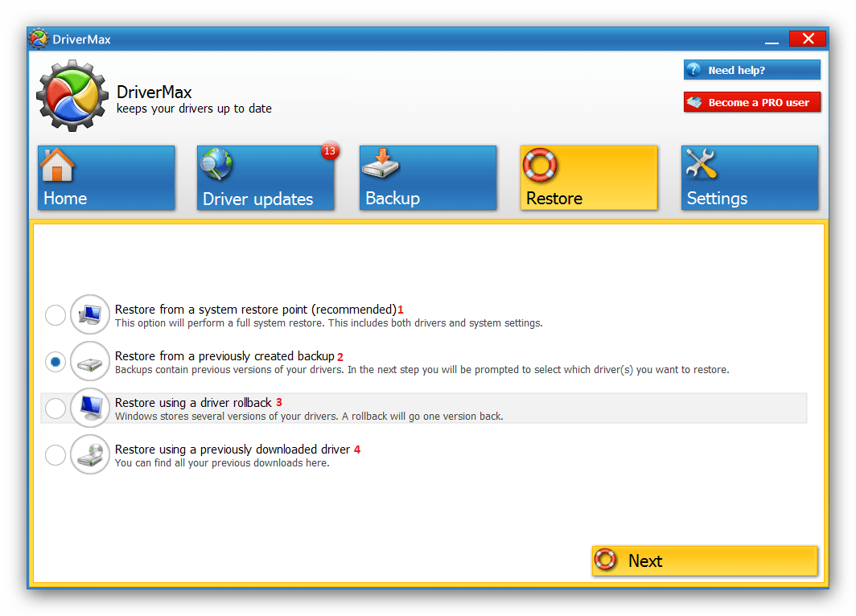
Task: Click text 'Restore from a system restore point (recommended)'
Action: pyautogui.click(x=256, y=310)
